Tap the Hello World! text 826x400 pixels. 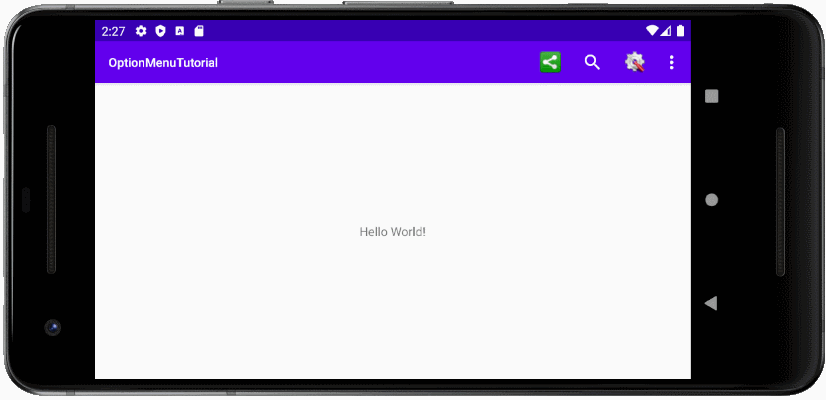tap(392, 232)
